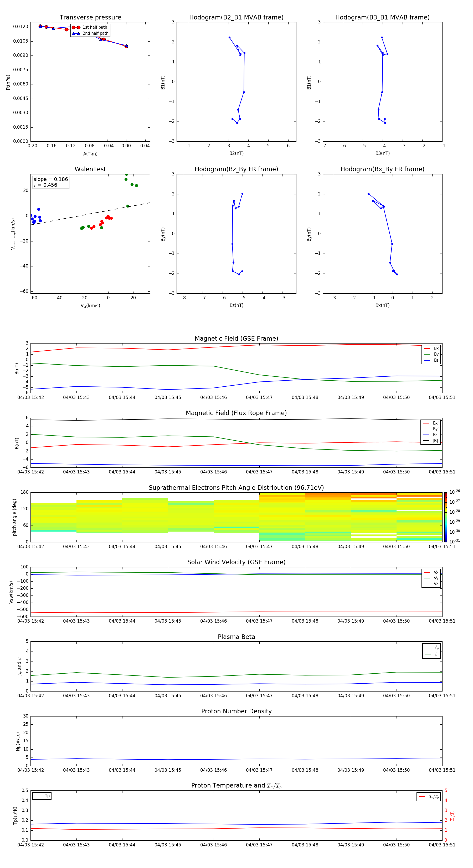
Task: Click the 'Solar Wind Velocity (GSE Frame)' title
Action: [x=236, y=562]
